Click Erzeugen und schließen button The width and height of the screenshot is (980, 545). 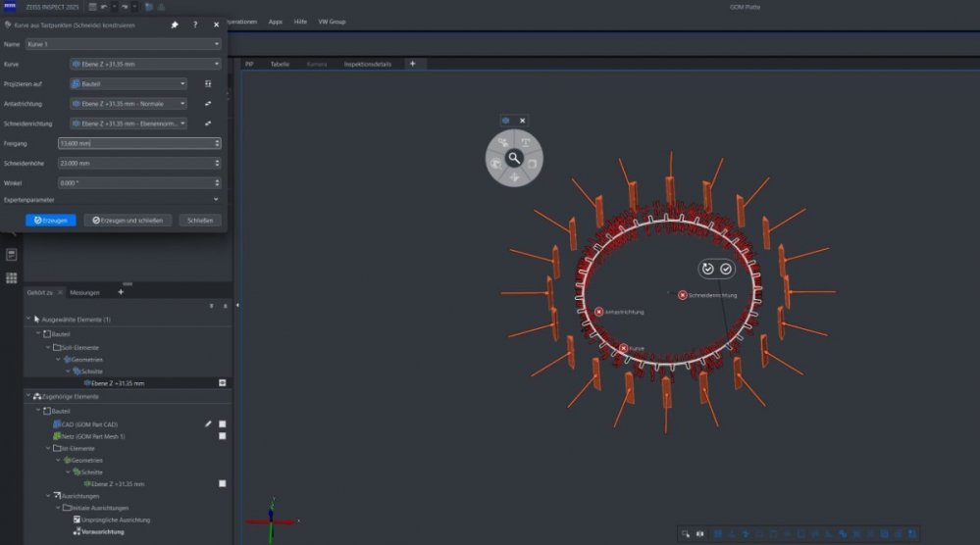tap(128, 221)
